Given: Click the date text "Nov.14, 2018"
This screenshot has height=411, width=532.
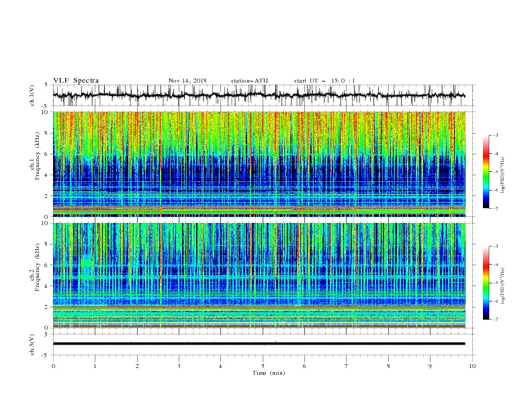Looking at the screenshot, I should point(187,81).
